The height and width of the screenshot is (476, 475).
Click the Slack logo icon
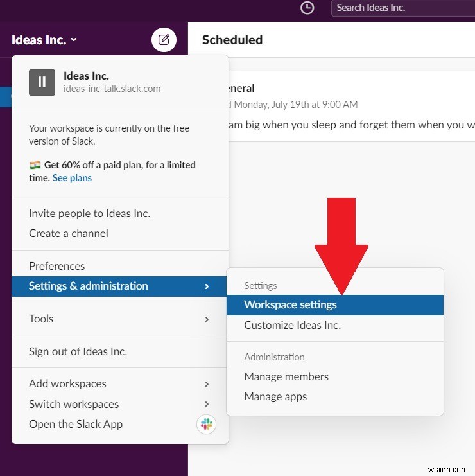(206, 424)
